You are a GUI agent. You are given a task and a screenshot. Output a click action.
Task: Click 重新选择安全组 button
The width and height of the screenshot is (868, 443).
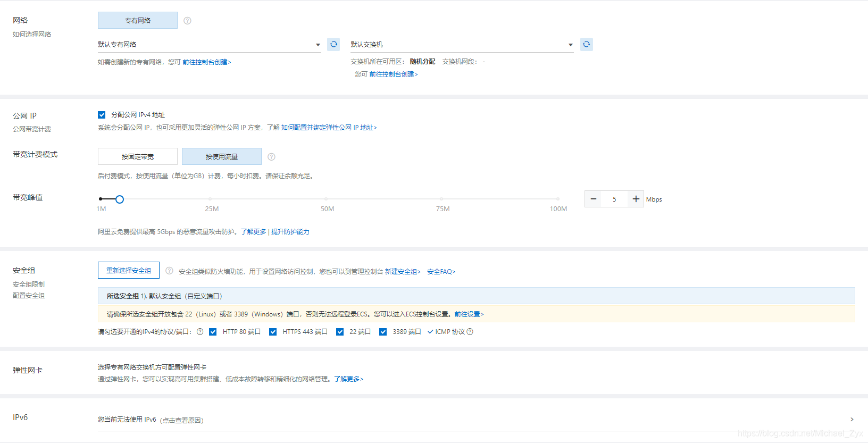(x=129, y=270)
